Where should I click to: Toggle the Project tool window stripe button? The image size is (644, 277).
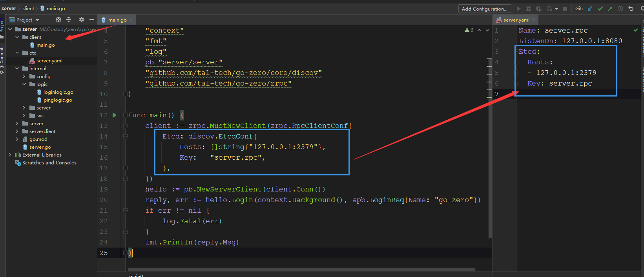click(x=2, y=28)
